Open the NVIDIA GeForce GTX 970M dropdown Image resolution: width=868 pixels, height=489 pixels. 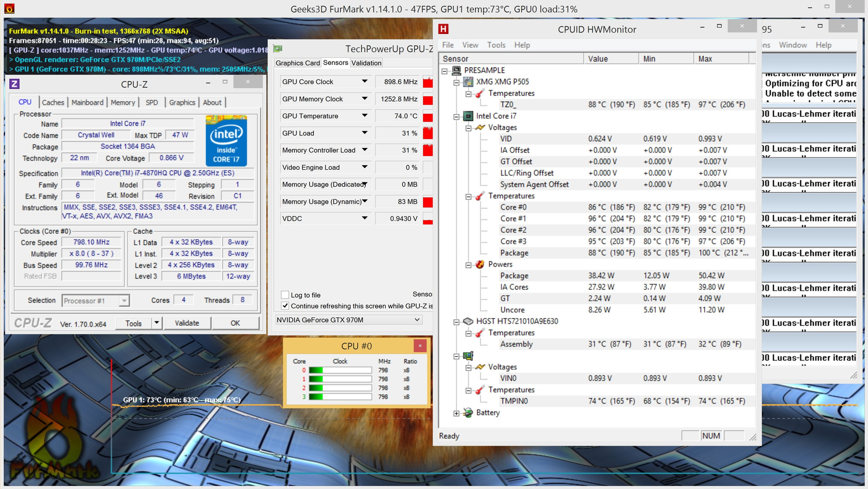pos(417,320)
